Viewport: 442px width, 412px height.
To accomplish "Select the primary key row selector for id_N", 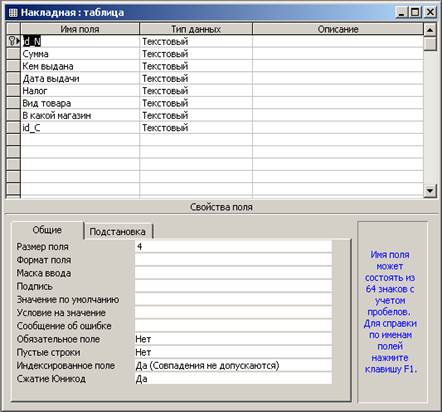I will tap(13, 41).
